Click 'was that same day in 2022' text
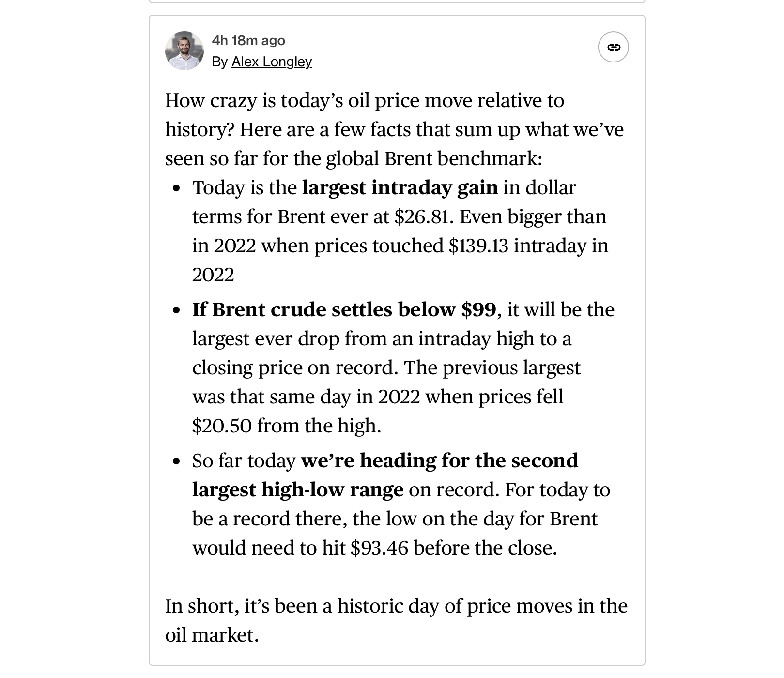 tap(306, 397)
